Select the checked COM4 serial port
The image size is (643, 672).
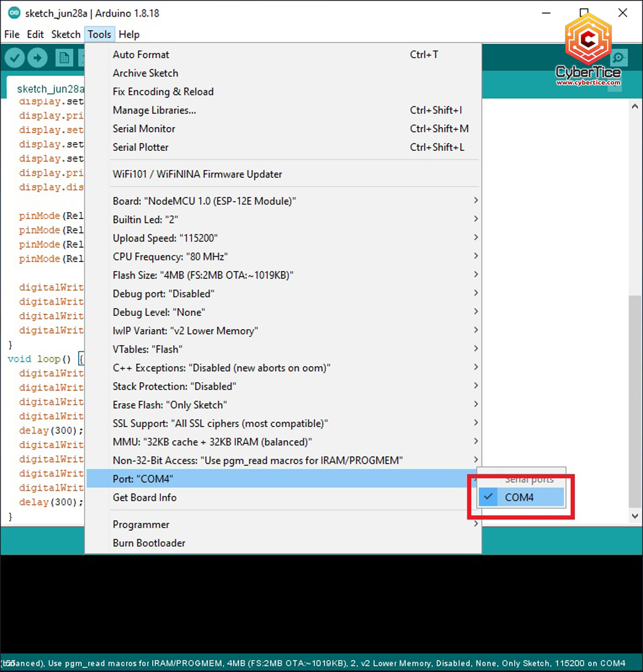coord(520,497)
